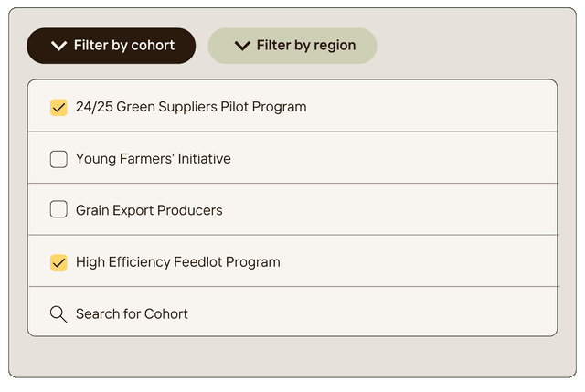Collapse the Filter by cohort dropdown
585x392 pixels.
click(x=112, y=46)
